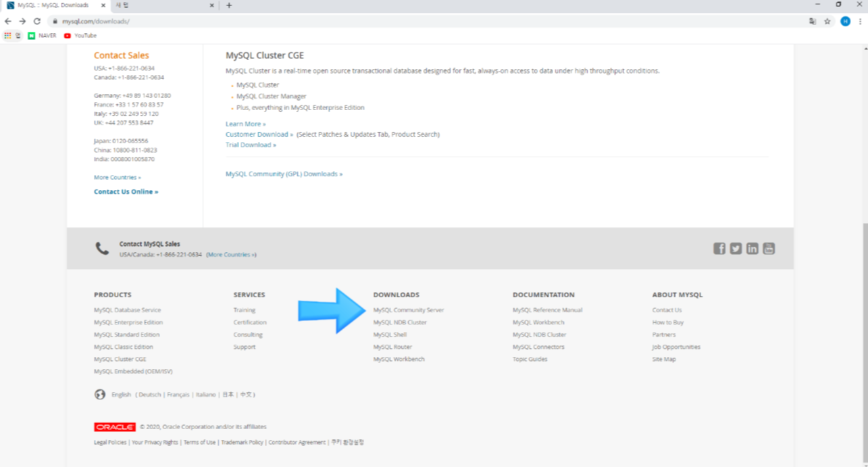Open the Chrome three-dot menu
Screen dimensions: 868x467
[861, 22]
